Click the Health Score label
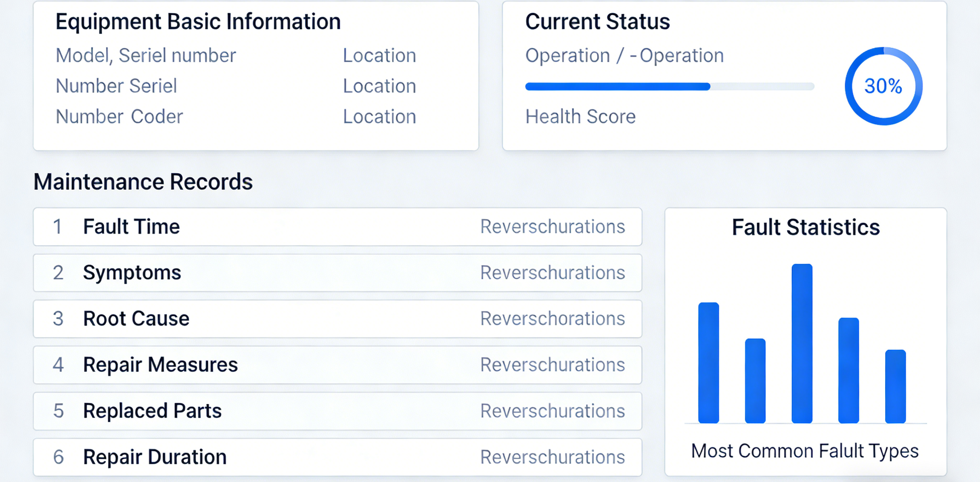Image resolution: width=980 pixels, height=482 pixels. [580, 117]
